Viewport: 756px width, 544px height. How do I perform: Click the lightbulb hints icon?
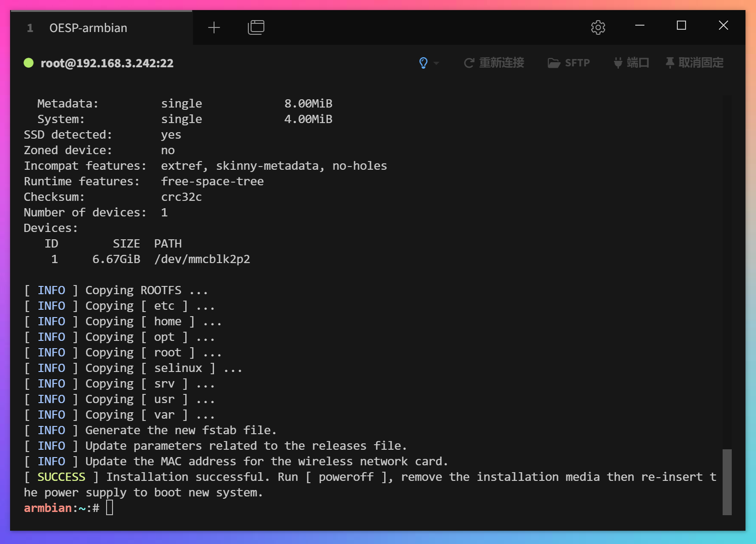(424, 63)
